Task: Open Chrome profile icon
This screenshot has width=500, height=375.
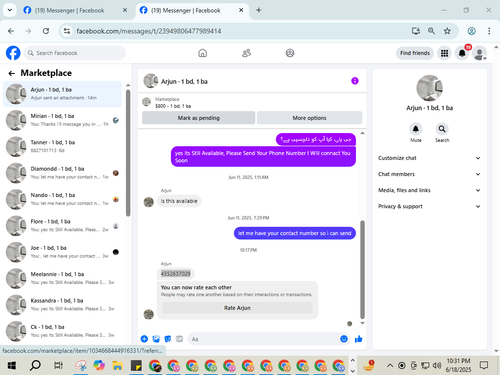Action: (471, 31)
